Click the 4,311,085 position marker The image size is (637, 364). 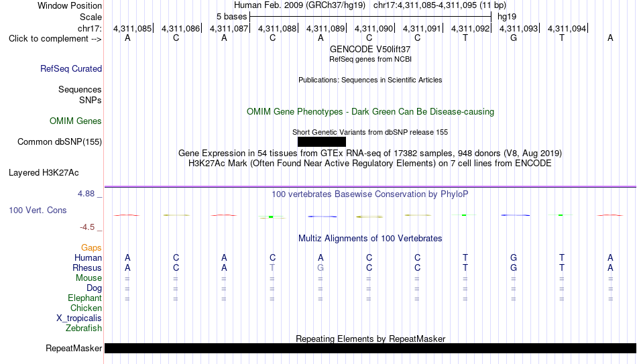133,28
